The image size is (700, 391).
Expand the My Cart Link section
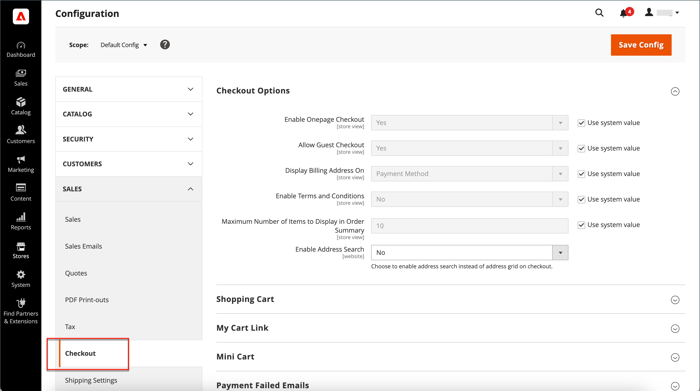click(x=675, y=329)
